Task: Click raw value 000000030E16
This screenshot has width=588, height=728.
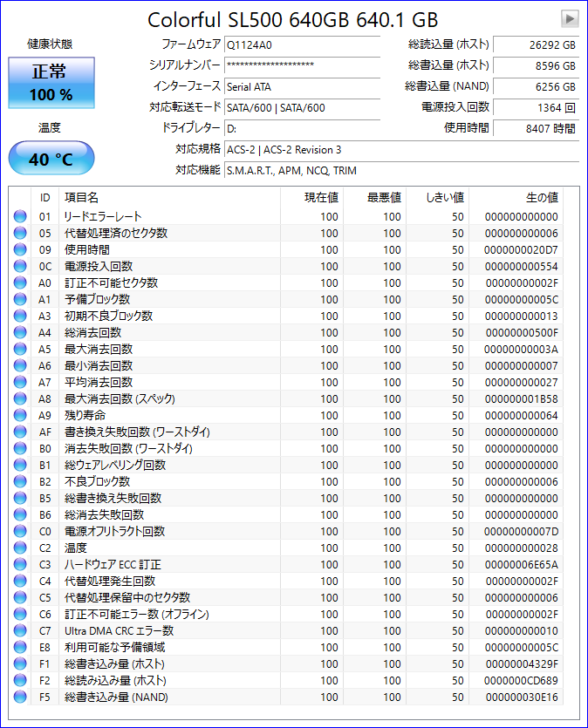Action: click(x=522, y=697)
